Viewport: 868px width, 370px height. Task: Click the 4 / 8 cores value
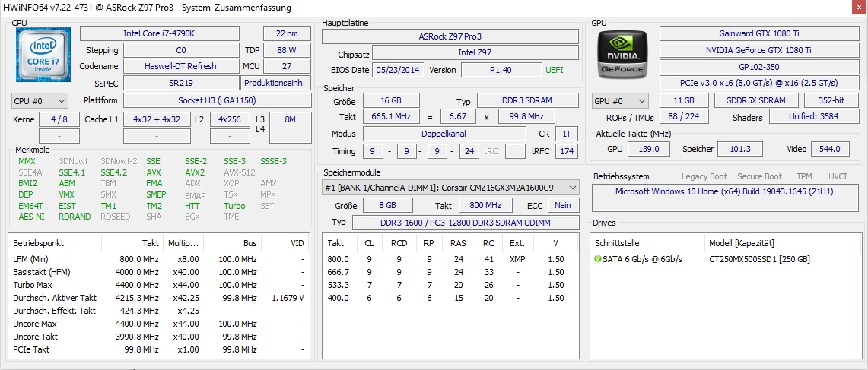click(x=59, y=119)
